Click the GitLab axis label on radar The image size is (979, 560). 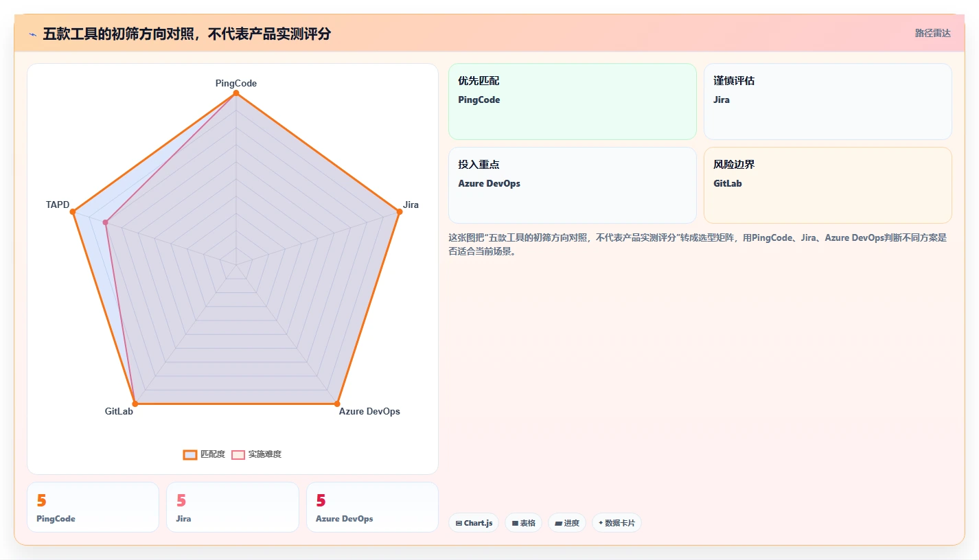click(x=119, y=411)
